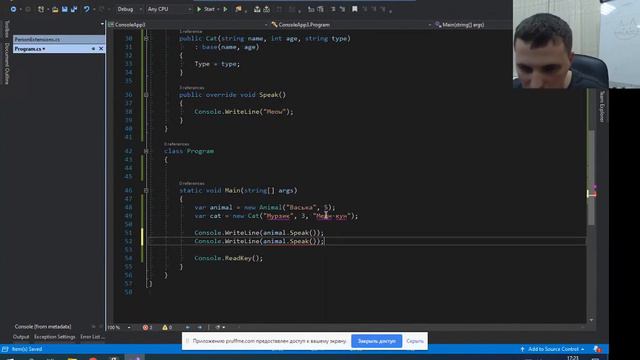Screen dimensions: 640x360
Task: Click the 'class Program' declaration text
Action: (x=189, y=151)
